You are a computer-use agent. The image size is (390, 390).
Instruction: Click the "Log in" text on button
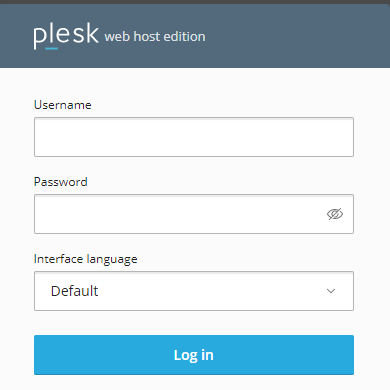(194, 355)
